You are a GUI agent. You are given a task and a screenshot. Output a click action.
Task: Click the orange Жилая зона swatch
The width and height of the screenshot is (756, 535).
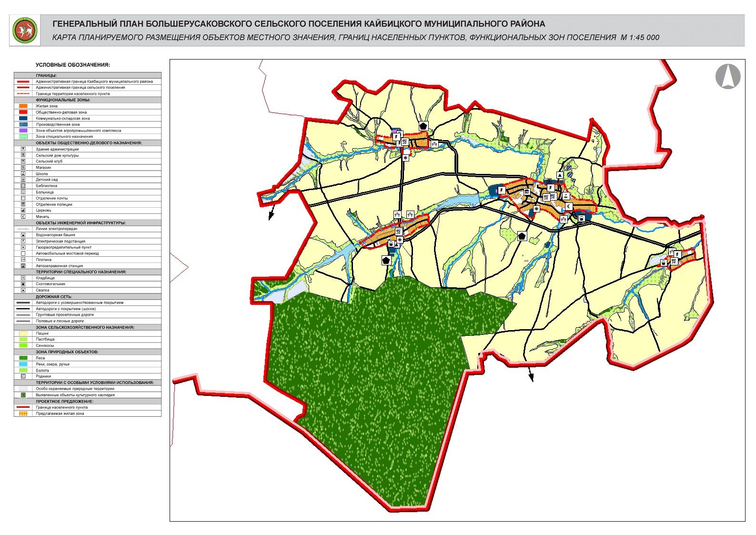click(23, 106)
